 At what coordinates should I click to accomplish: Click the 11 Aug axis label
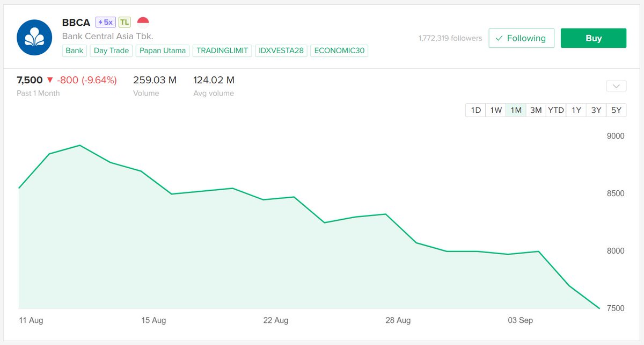point(31,320)
